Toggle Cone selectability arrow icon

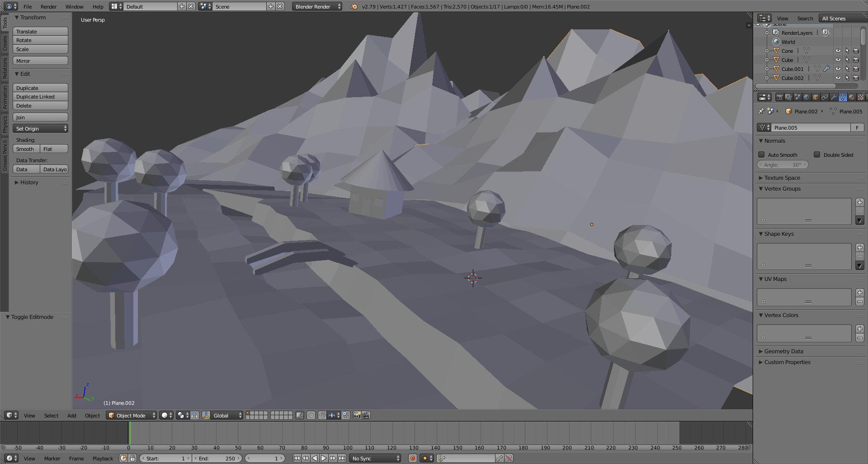tap(847, 51)
